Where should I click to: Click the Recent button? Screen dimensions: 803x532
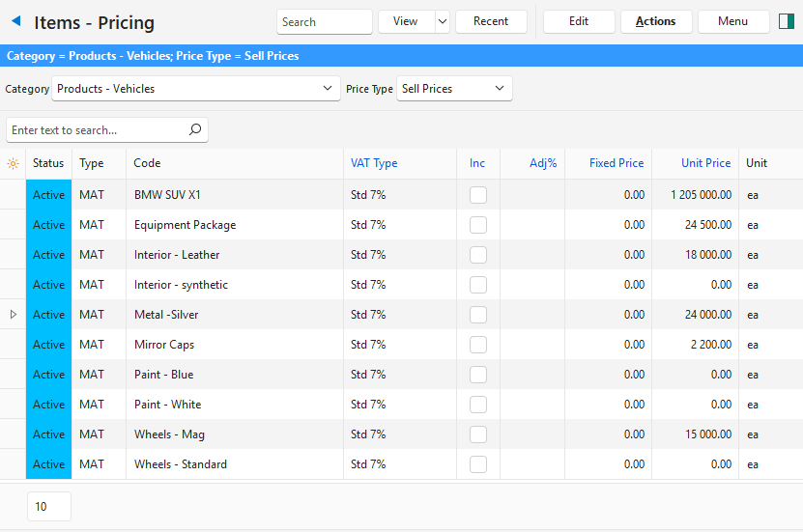[x=491, y=21]
